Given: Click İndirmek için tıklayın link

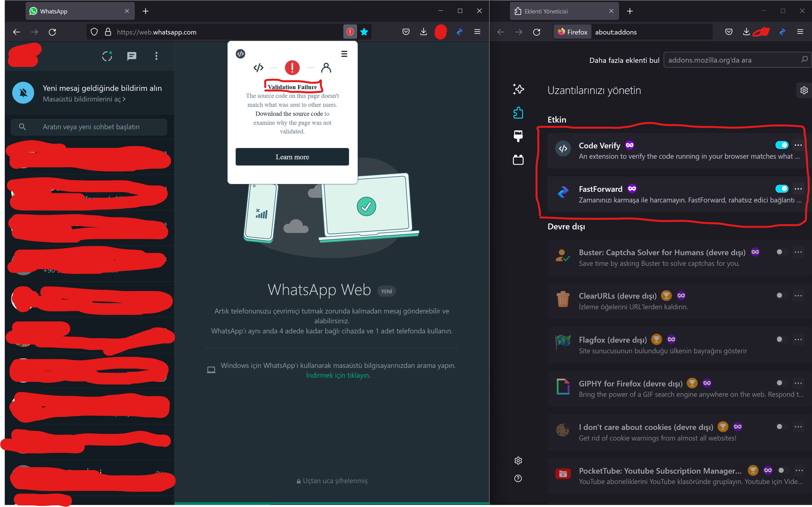Looking at the screenshot, I should [337, 375].
